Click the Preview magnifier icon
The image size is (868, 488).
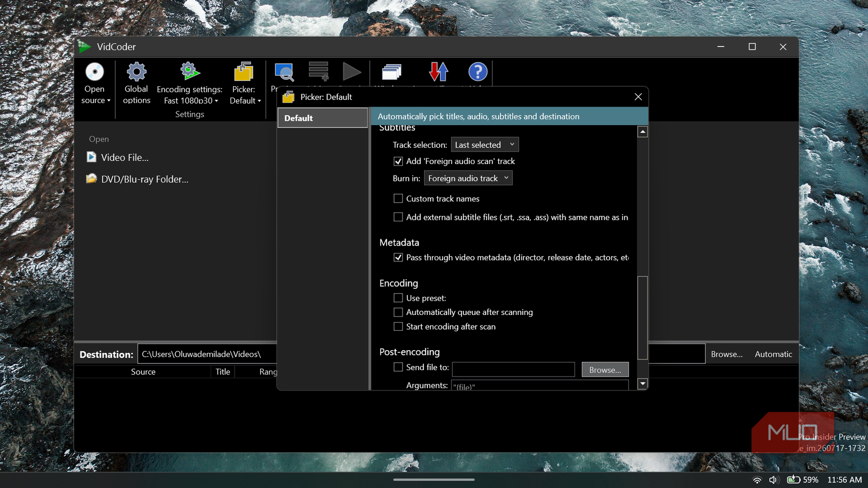[285, 72]
